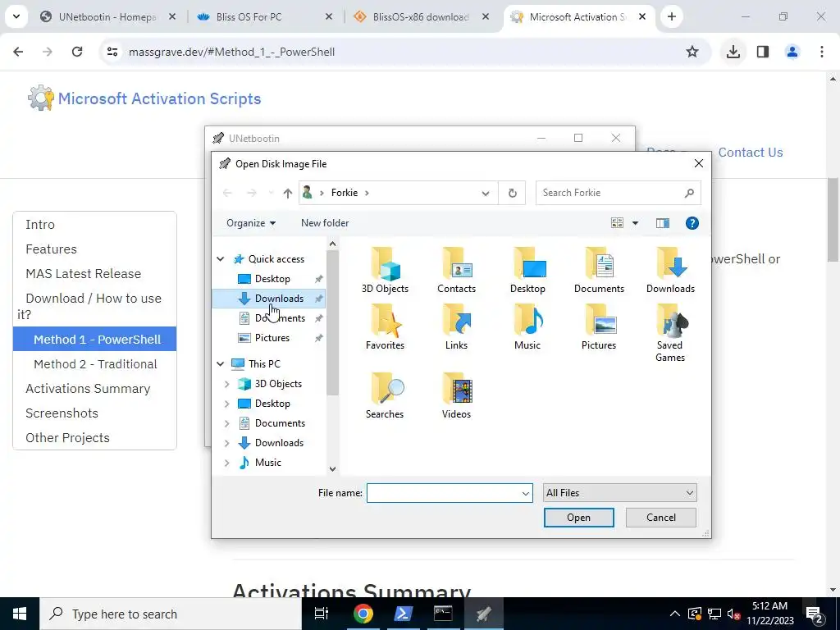
Task: Open Chrome from the taskbar
Action: (363, 614)
